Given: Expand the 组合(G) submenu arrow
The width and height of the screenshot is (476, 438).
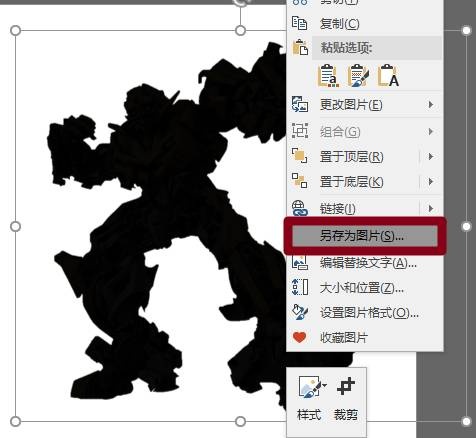Looking at the screenshot, I should click(431, 132).
